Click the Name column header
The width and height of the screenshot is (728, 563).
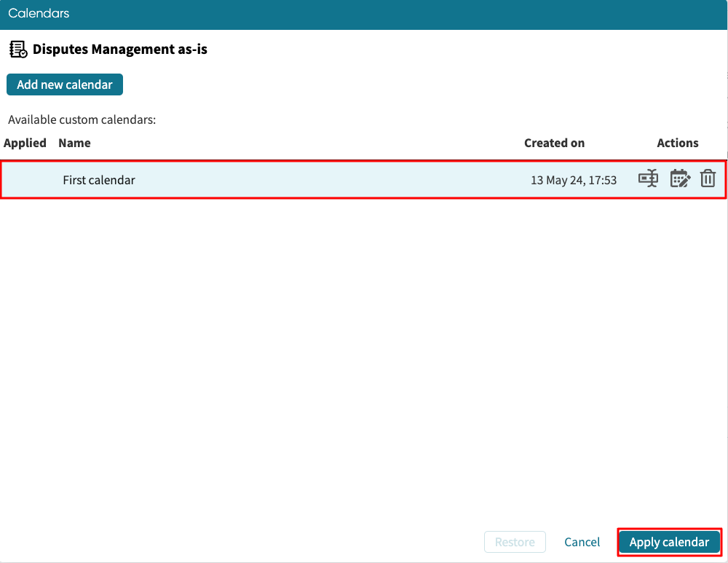[x=74, y=143]
